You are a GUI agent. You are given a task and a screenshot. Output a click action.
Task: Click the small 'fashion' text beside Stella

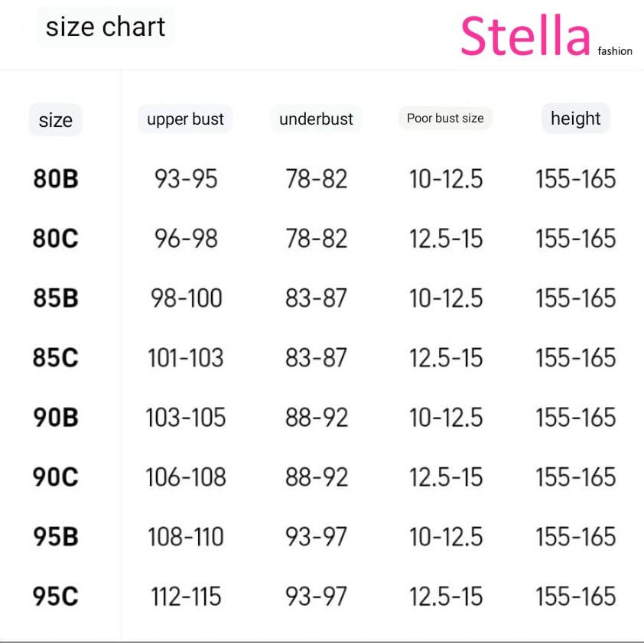(615, 51)
